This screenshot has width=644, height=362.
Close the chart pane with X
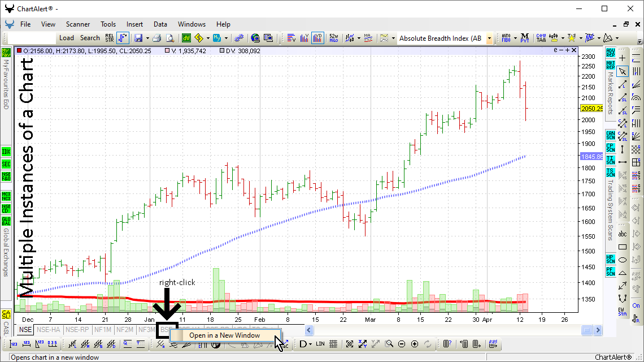pos(574,50)
